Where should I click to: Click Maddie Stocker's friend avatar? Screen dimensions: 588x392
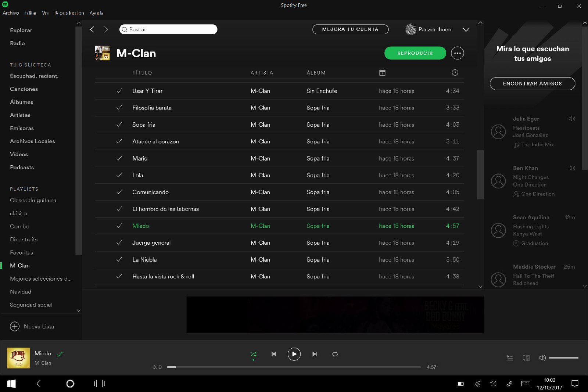pos(498,280)
